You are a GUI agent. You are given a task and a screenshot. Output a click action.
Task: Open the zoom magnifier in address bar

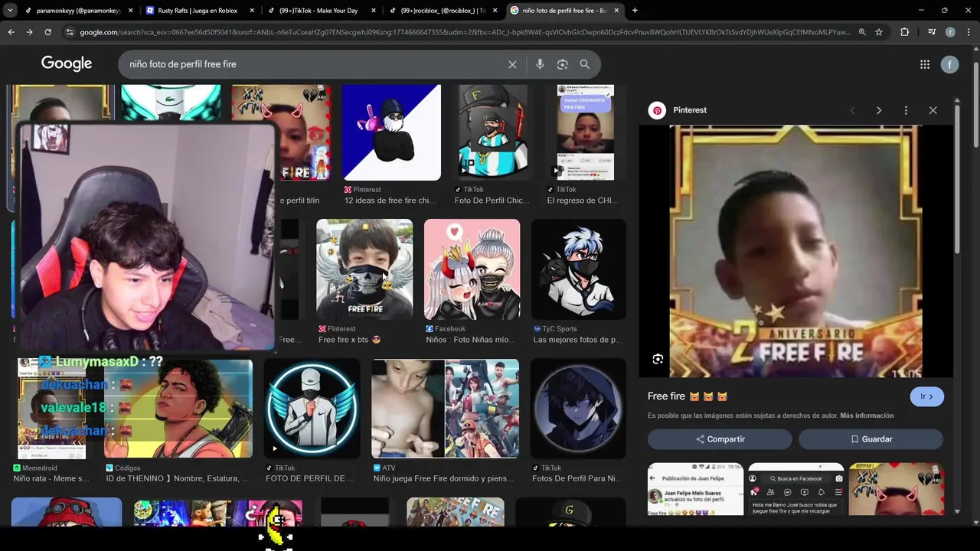coord(862,32)
